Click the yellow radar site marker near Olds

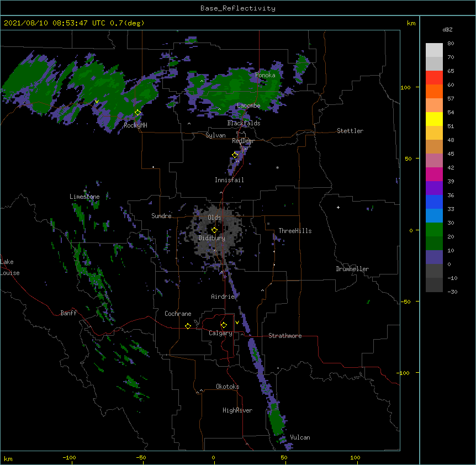coord(214,230)
